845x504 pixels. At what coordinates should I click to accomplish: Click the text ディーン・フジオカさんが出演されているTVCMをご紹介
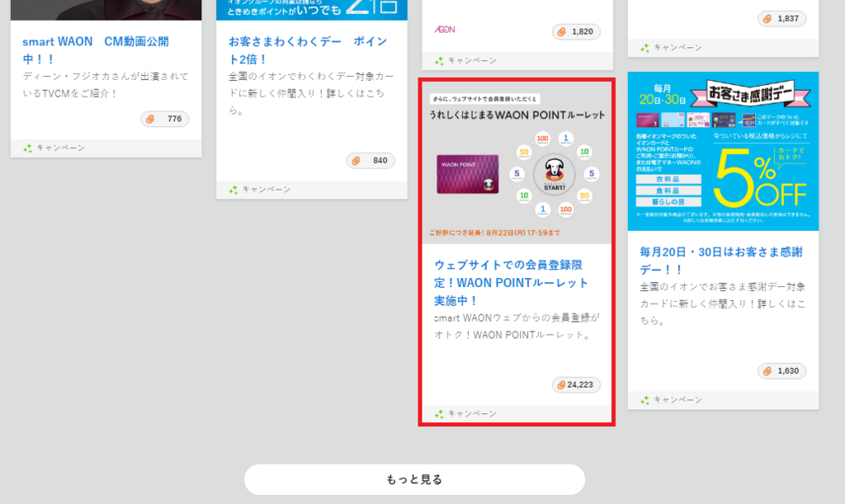pos(106,84)
